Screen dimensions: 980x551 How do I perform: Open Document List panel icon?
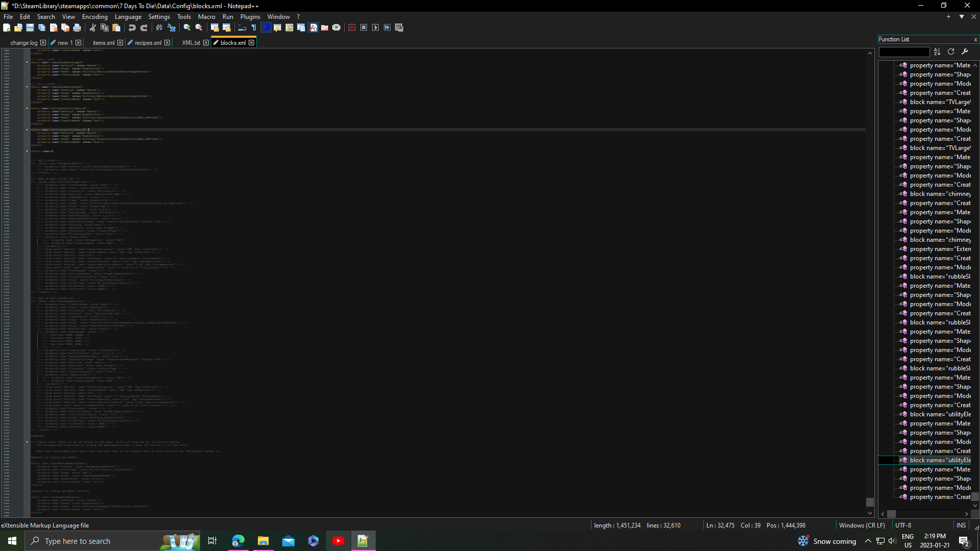tap(301, 28)
